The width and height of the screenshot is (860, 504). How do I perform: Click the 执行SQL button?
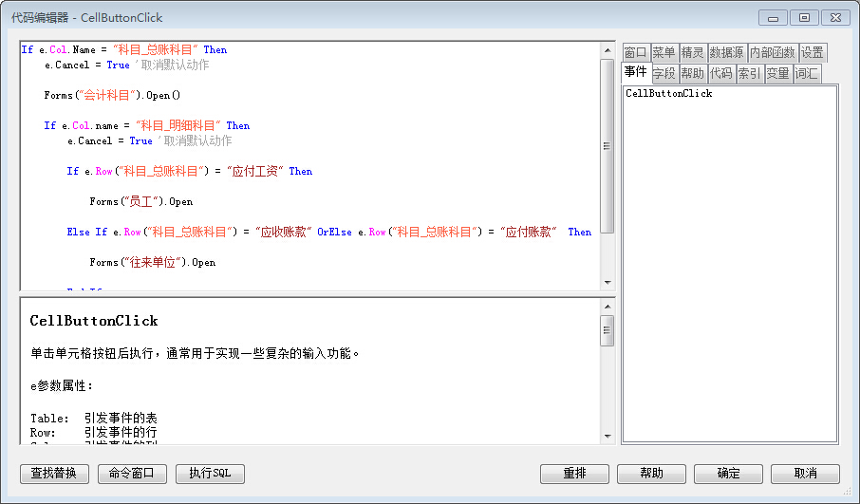(x=210, y=474)
